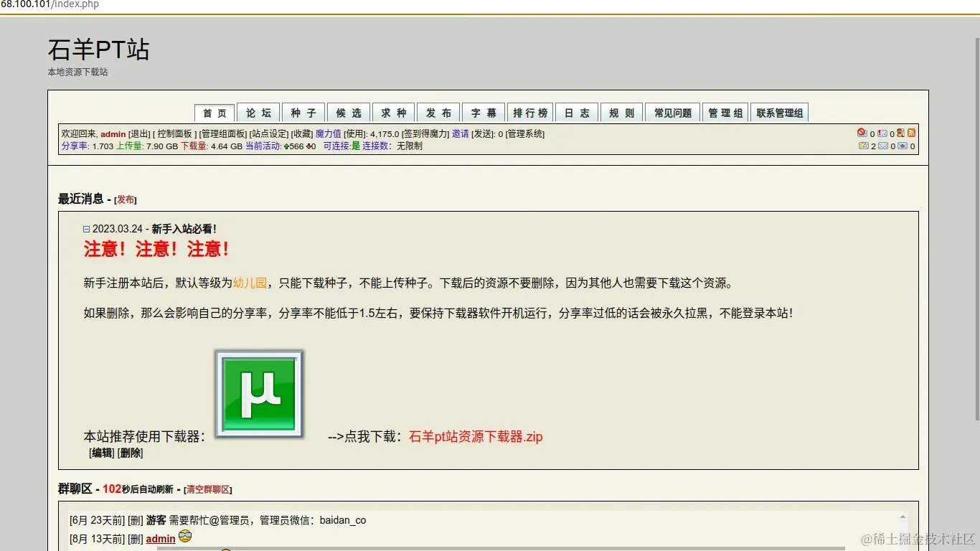Select the 种子 navigation tab
Screen dimensions: 980x551
303,112
